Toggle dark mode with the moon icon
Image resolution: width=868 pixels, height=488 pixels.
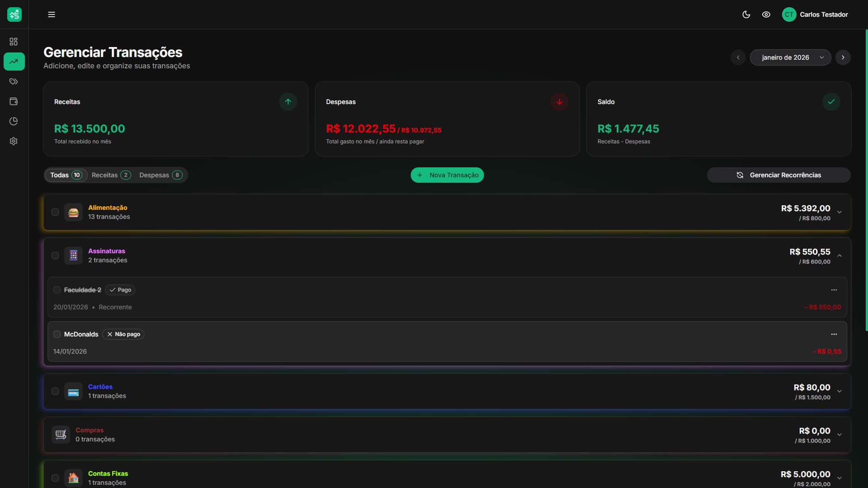[746, 14]
